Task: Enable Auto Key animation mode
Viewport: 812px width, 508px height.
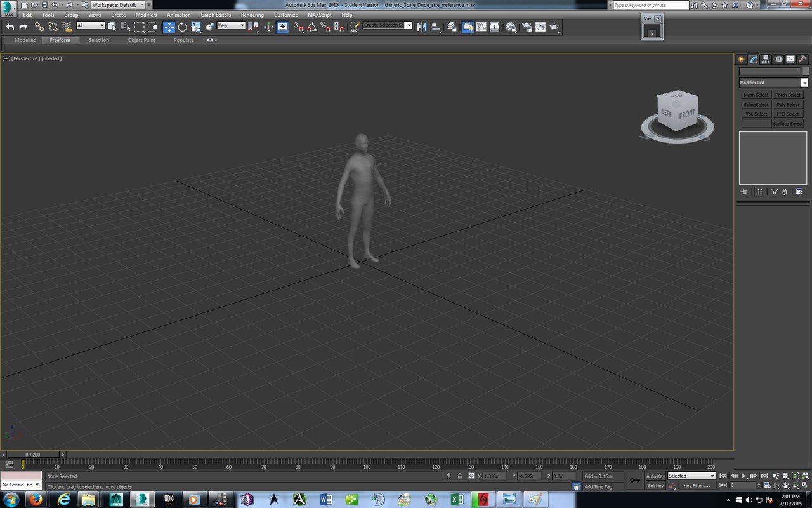Action: (x=657, y=476)
